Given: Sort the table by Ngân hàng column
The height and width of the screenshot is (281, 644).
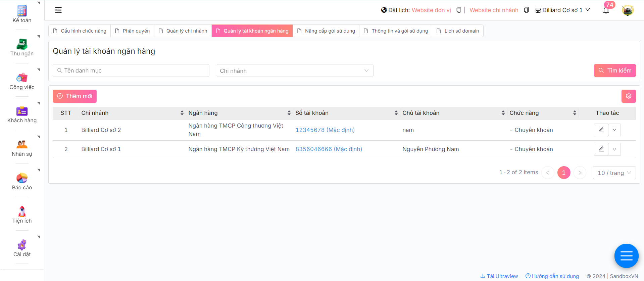Looking at the screenshot, I should 289,113.
